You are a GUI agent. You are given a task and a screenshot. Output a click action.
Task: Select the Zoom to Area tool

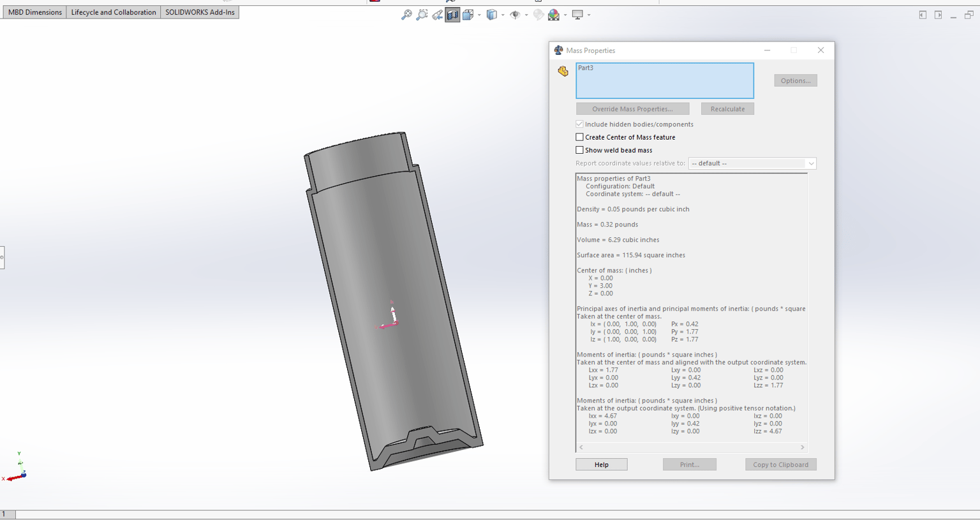coord(422,15)
